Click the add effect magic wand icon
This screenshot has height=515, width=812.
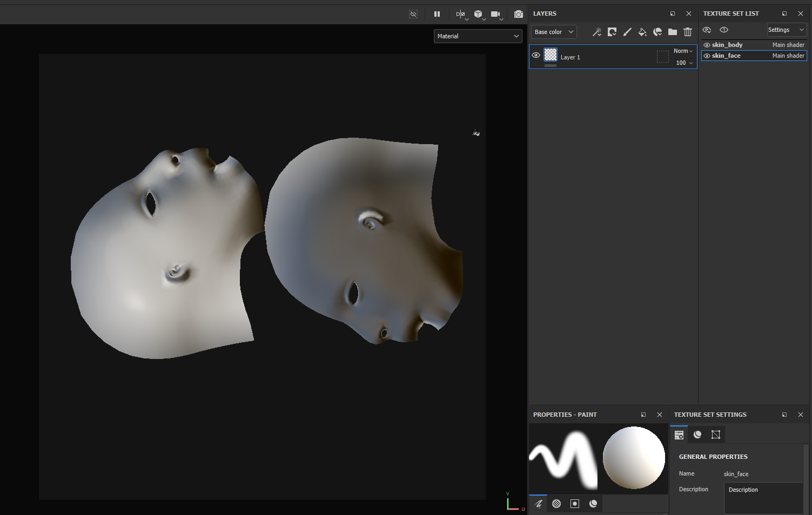point(596,32)
